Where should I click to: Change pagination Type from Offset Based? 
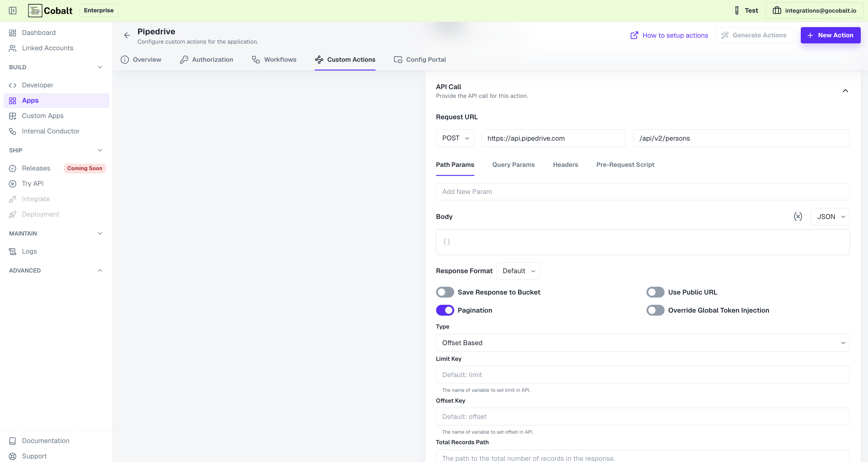tap(642, 342)
